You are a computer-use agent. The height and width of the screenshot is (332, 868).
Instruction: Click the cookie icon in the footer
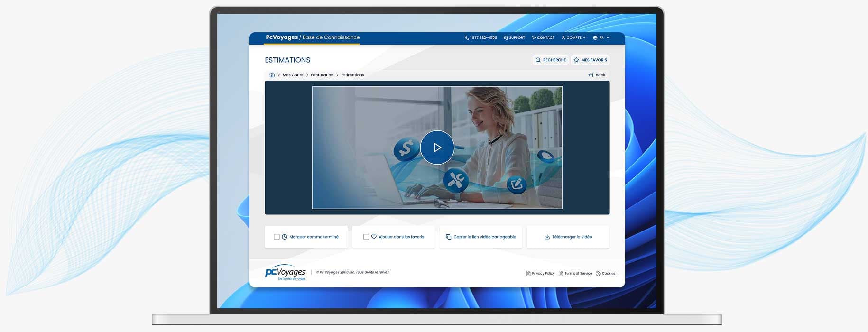point(598,273)
